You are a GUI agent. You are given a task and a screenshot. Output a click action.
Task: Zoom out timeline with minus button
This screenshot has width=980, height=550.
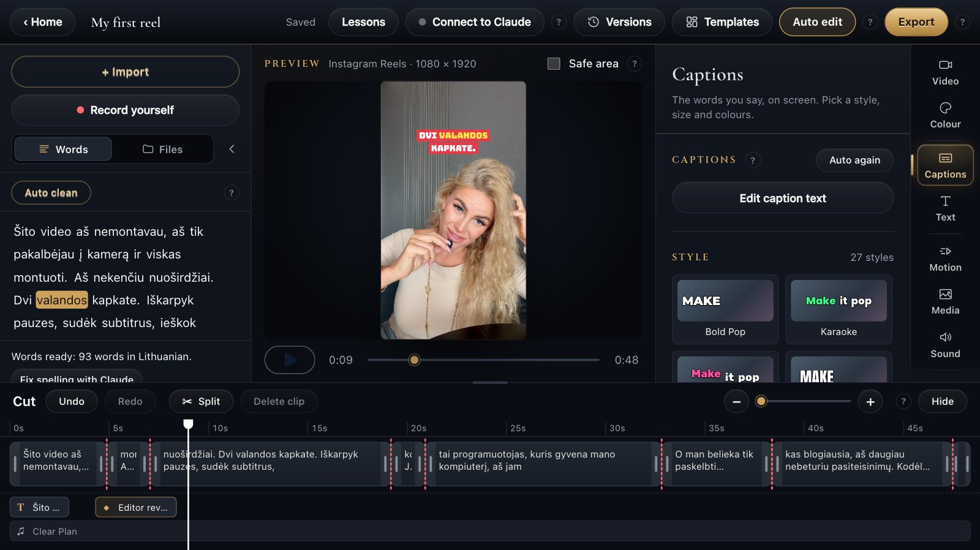pyautogui.click(x=736, y=402)
